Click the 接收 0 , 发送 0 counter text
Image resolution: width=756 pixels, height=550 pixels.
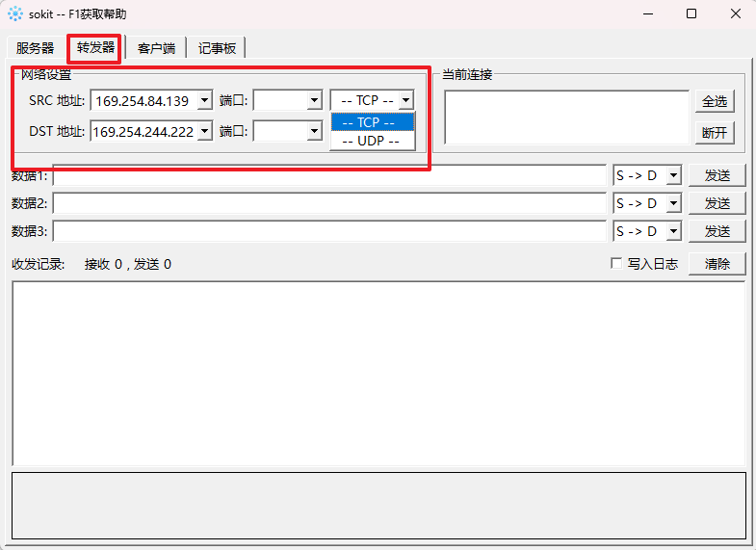128,264
